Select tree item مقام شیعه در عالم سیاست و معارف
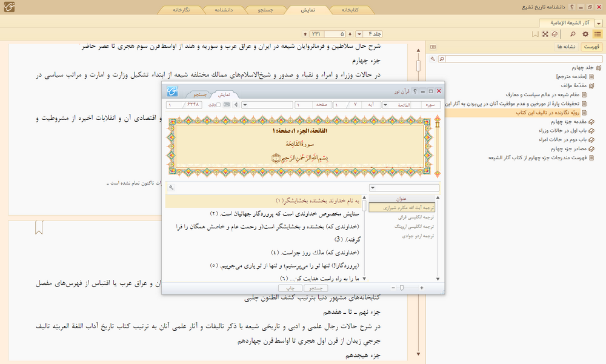The height and width of the screenshot is (364, 606). point(542,94)
